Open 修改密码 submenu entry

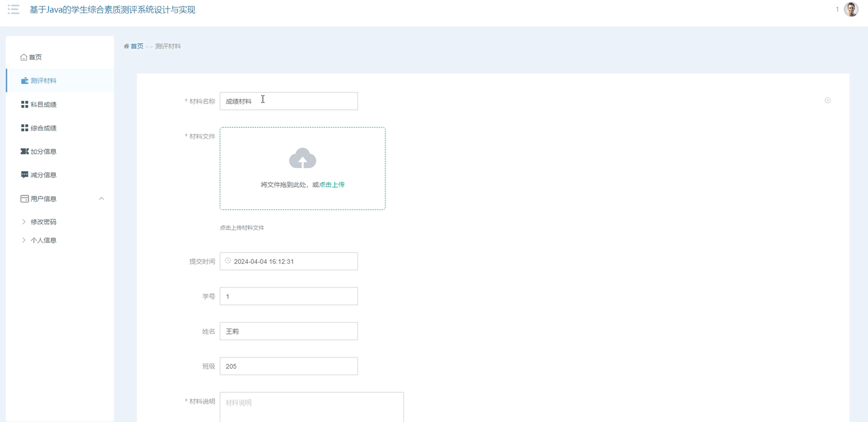60,222
